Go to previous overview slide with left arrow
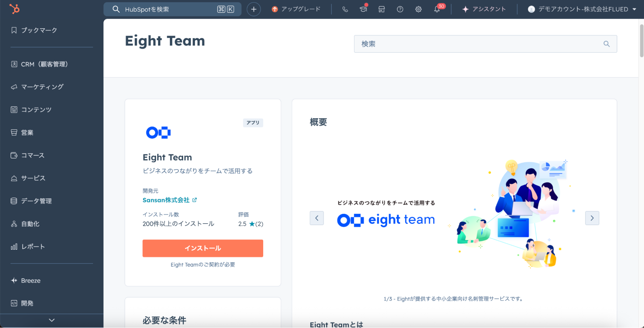Screen dimensions: 644x328 [317, 218]
